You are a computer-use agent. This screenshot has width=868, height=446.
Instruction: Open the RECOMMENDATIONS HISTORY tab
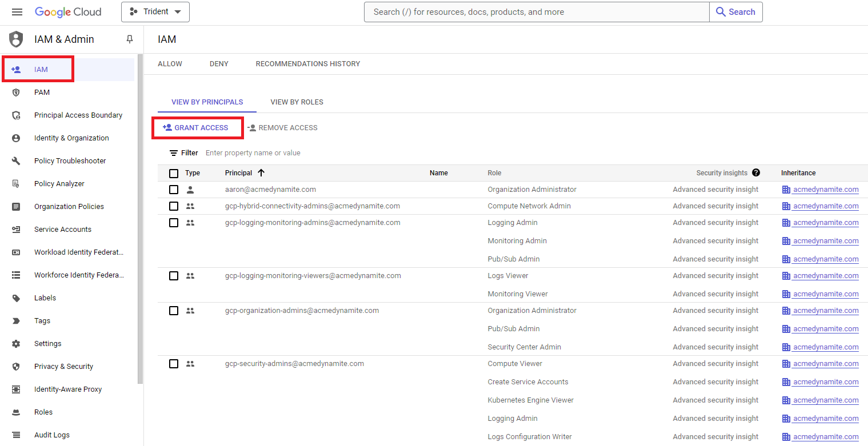click(x=307, y=63)
